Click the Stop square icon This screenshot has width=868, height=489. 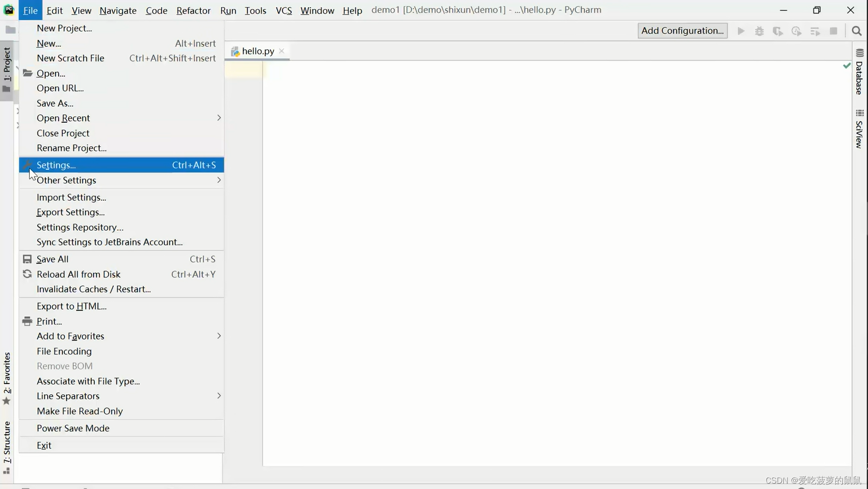click(x=834, y=31)
